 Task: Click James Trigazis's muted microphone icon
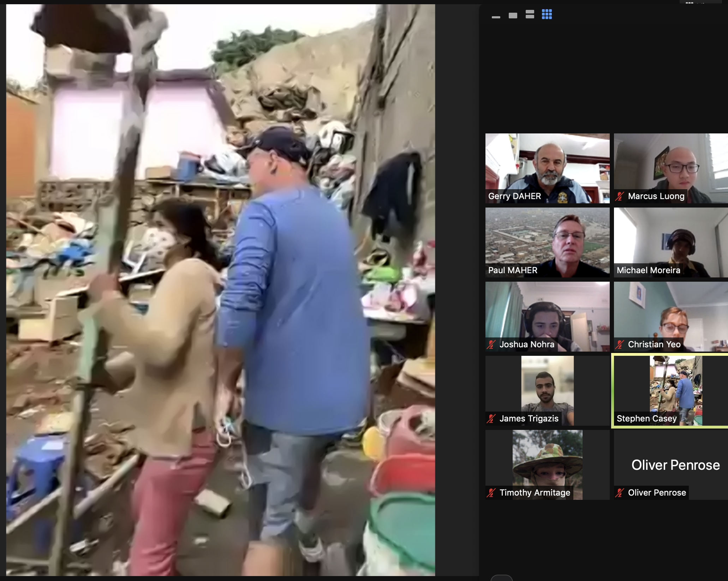491,419
